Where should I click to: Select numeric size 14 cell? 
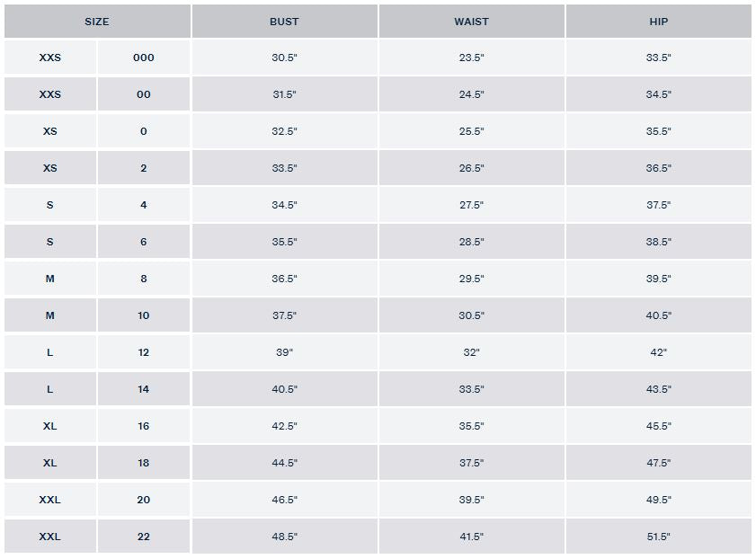click(144, 389)
